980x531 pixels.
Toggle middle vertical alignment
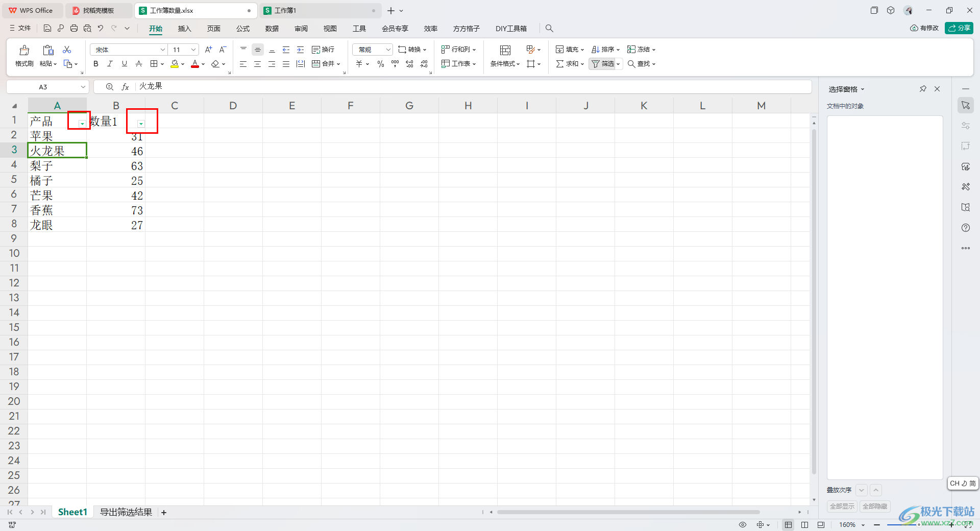click(258, 50)
